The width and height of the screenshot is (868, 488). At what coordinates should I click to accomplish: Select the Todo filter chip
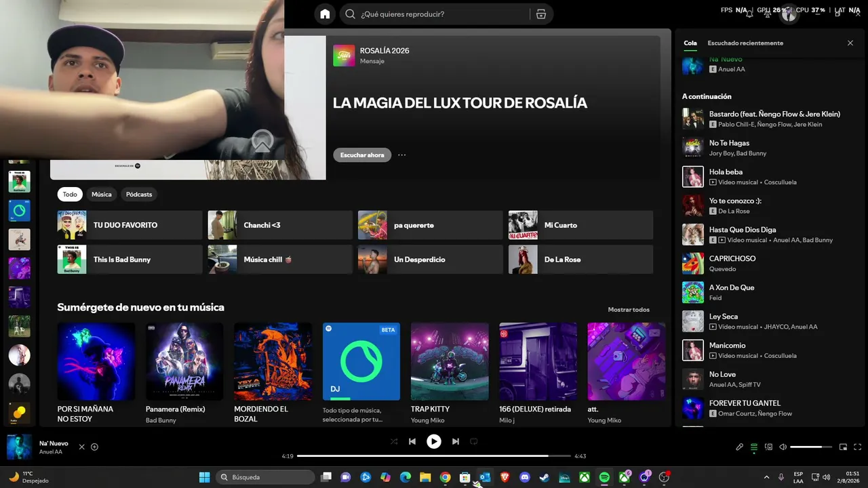[70, 195]
